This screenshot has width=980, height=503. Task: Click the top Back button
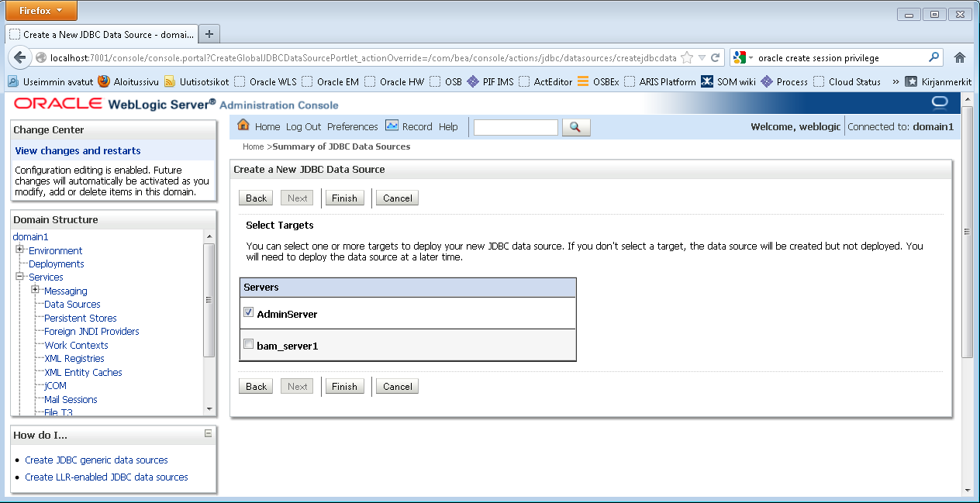pos(256,198)
